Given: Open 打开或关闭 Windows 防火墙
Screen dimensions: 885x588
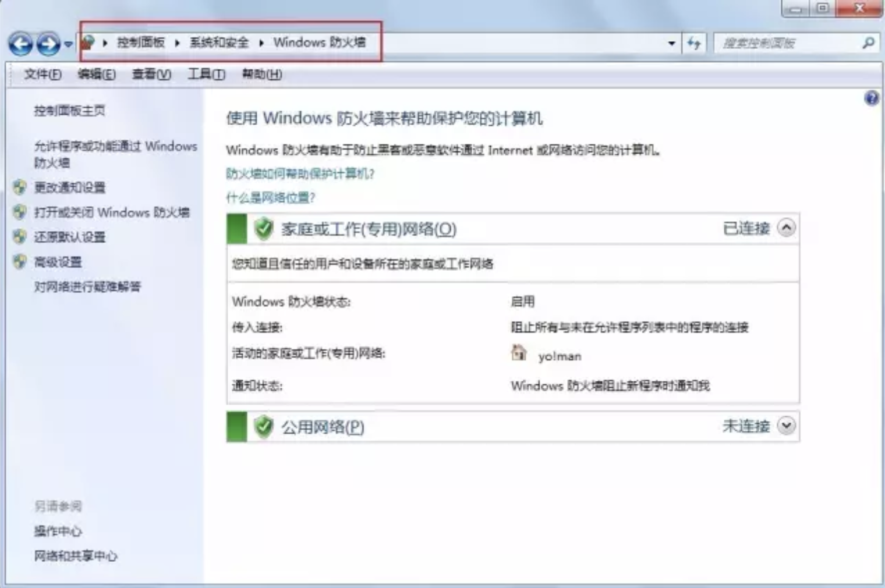Looking at the screenshot, I should click(x=112, y=212).
